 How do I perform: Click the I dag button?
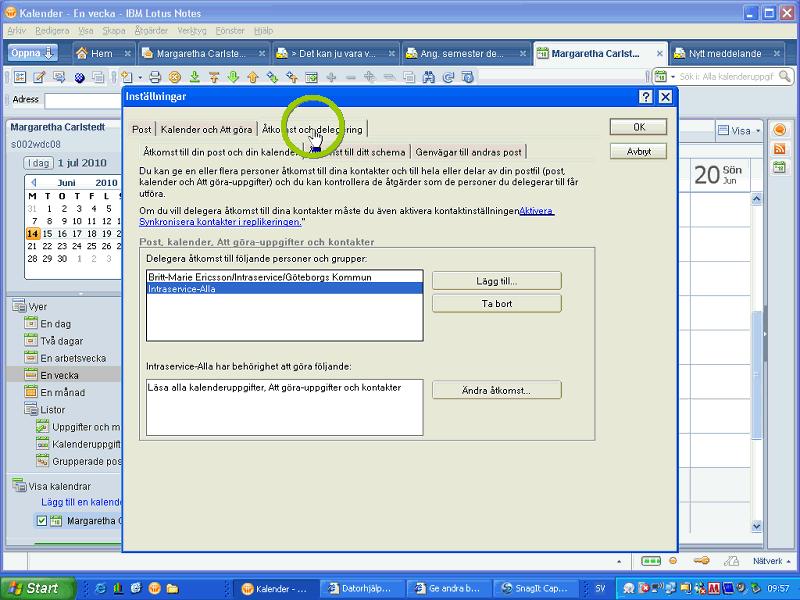point(38,163)
